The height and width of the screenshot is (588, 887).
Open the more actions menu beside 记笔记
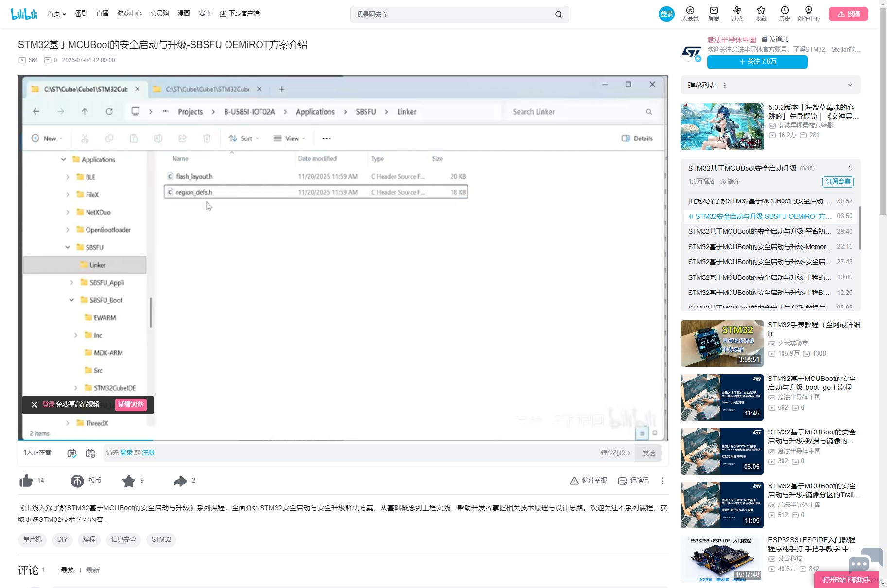tap(662, 481)
